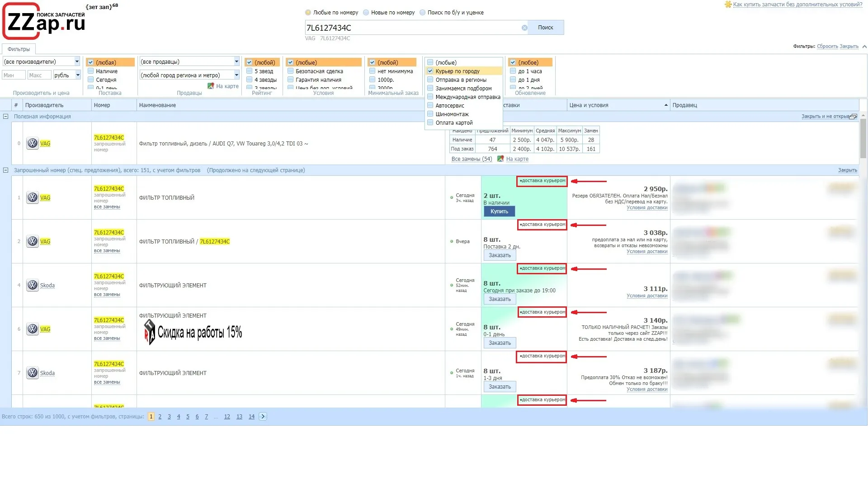The image size is (868, 488).
Task: Click green status dot in row 1
Action: pyautogui.click(x=452, y=197)
